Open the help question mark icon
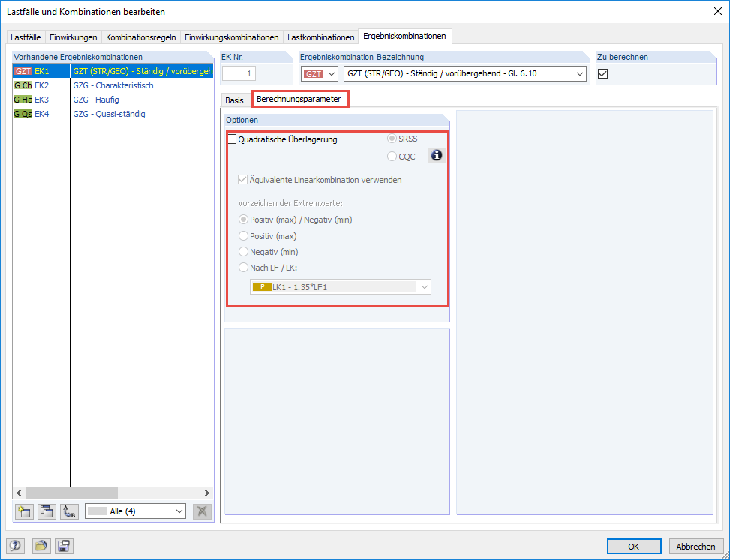The image size is (730, 560). (15, 546)
